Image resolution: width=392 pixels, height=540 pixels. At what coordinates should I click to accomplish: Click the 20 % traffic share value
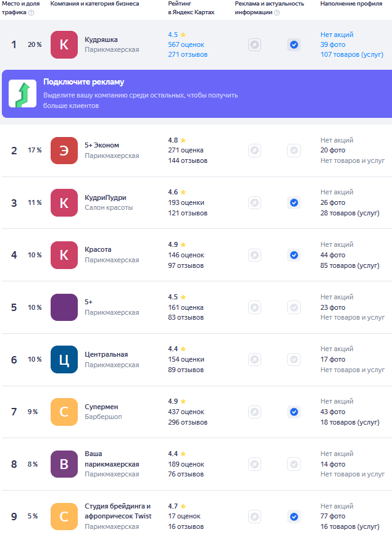tap(35, 45)
